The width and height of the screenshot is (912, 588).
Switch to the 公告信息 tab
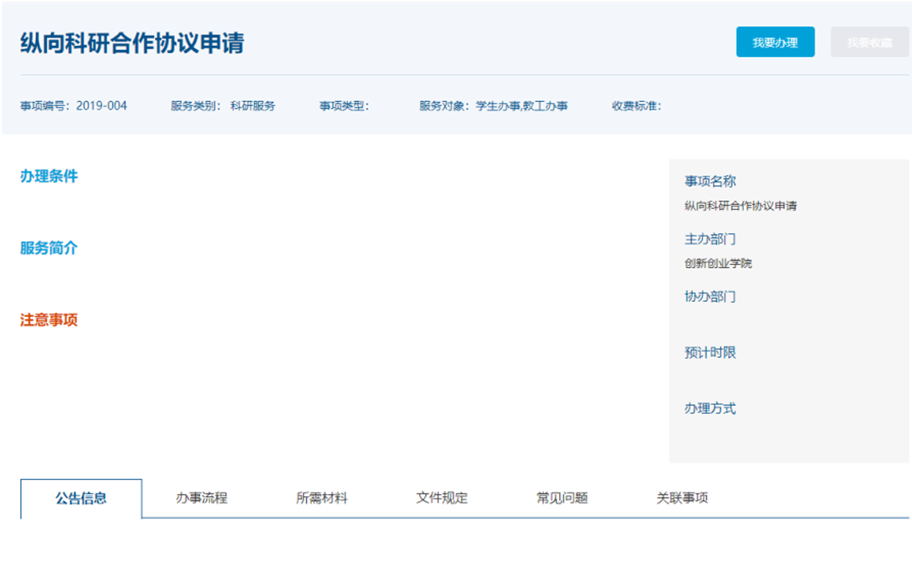(x=81, y=499)
